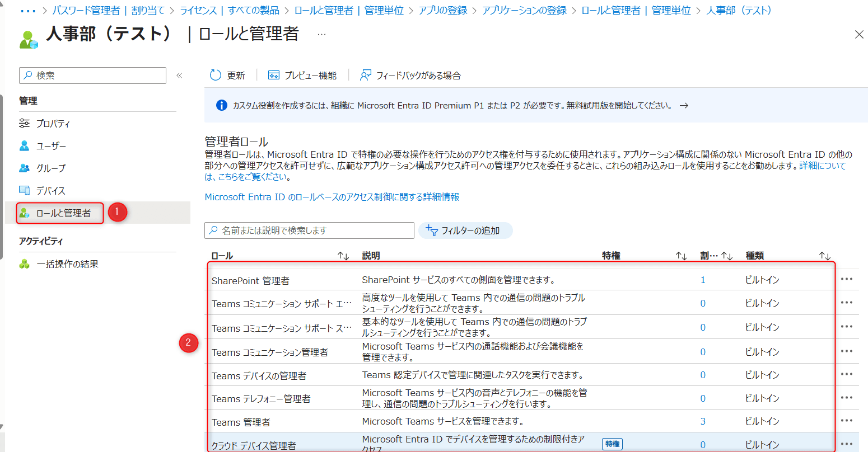Go to パスワード管理者 | 割り当て breadcrumb

click(x=109, y=11)
